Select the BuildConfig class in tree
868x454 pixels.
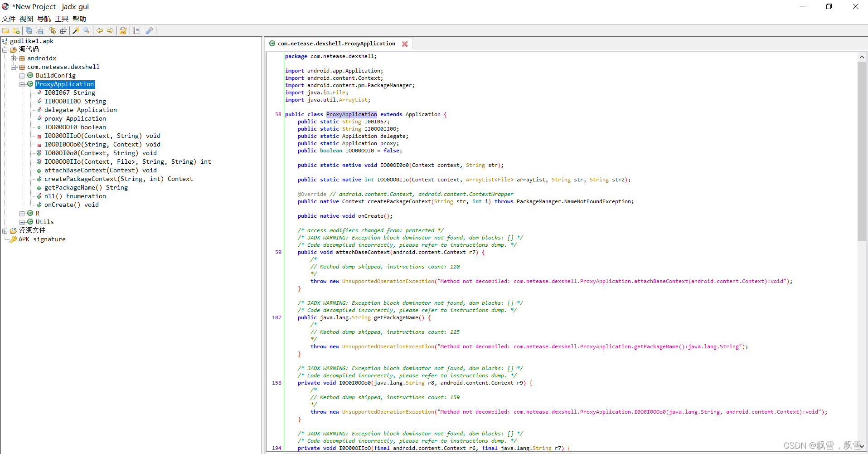click(x=56, y=76)
